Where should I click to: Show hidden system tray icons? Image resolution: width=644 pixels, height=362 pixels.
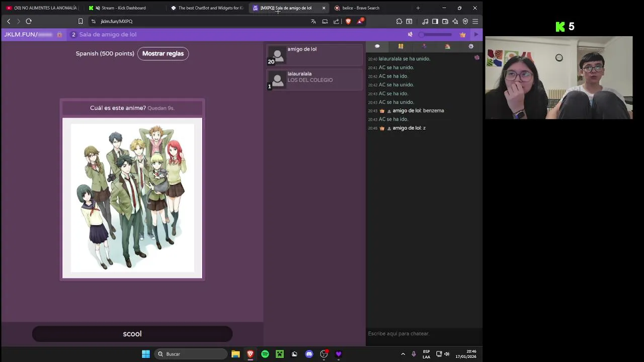click(403, 354)
